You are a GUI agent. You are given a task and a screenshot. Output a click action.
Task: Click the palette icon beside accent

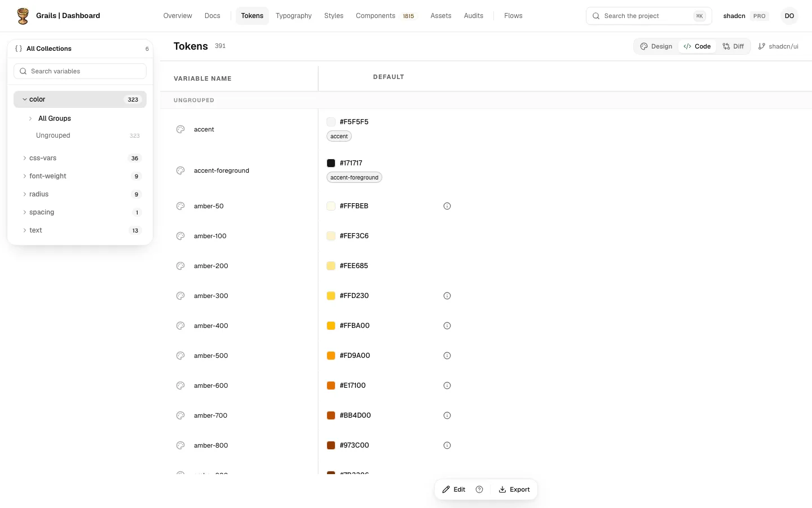[x=180, y=129]
